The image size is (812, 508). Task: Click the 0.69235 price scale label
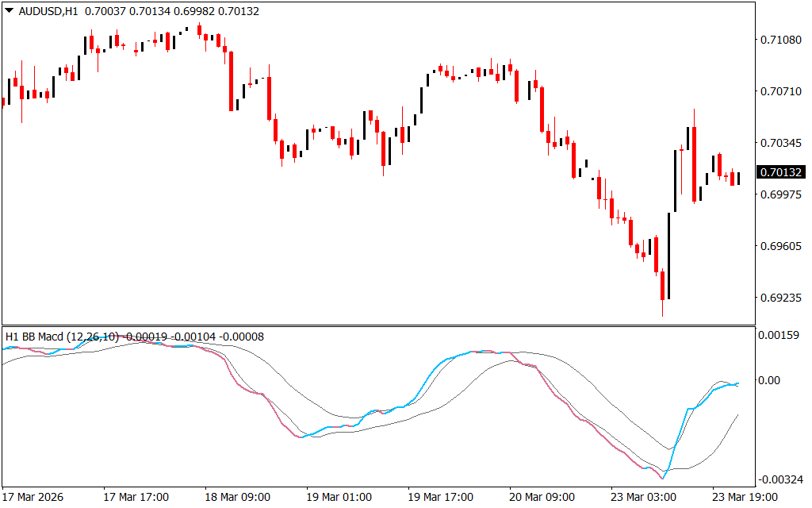[781, 298]
